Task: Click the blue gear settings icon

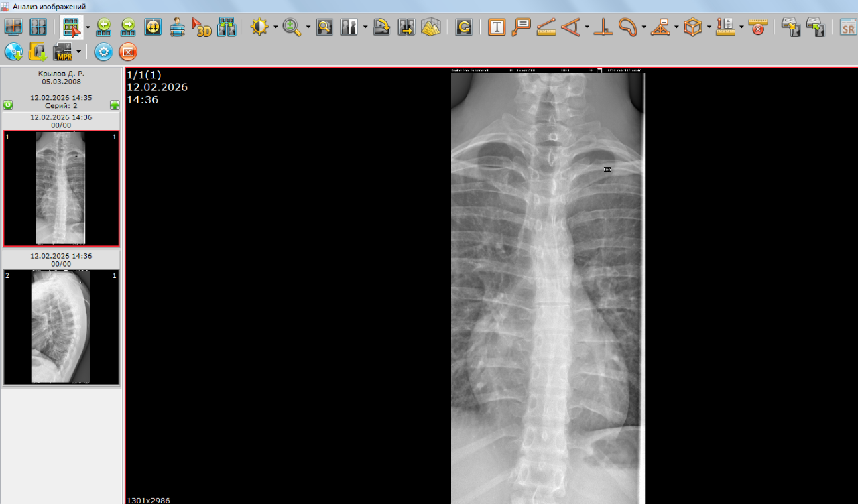Action: click(x=103, y=52)
